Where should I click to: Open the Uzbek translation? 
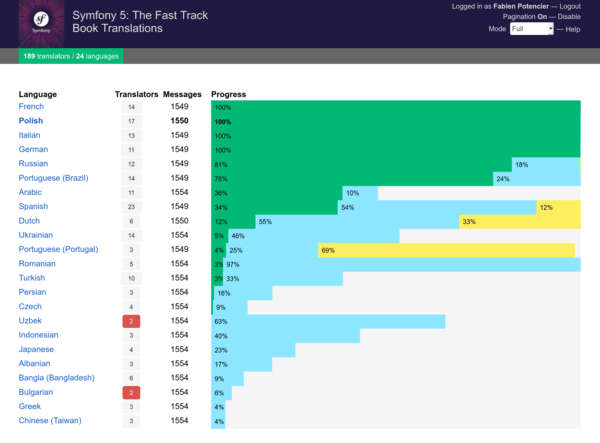coord(30,321)
